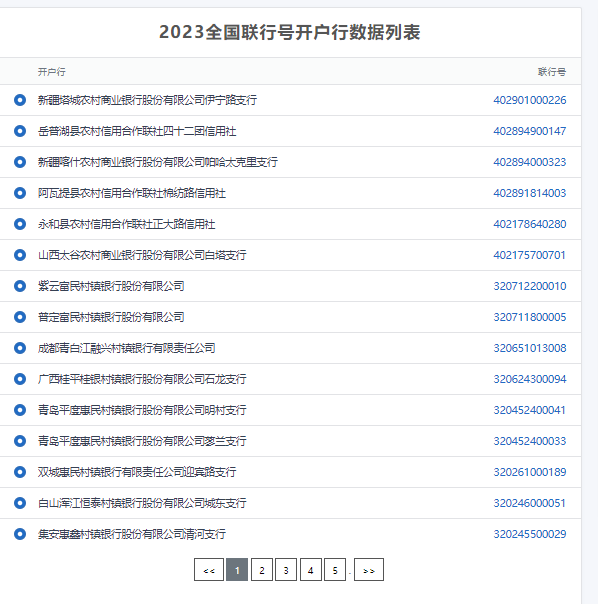Click the 联行号 column header

pos(552,72)
